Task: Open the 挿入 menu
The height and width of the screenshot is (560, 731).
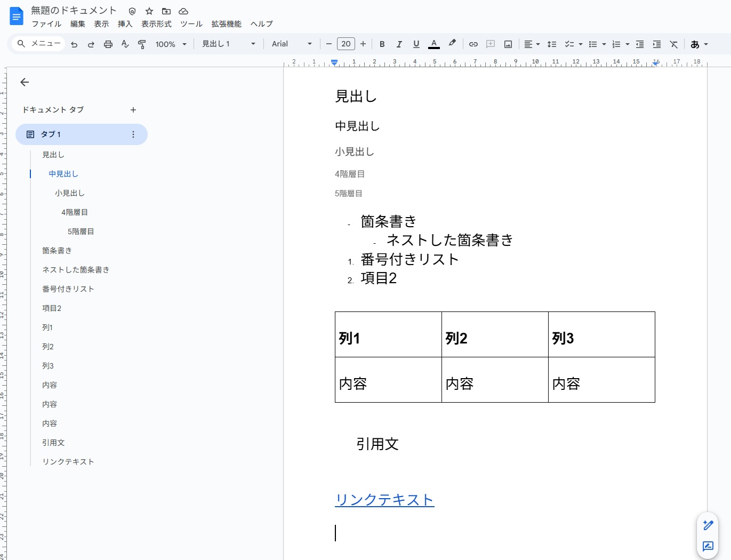Action: pyautogui.click(x=125, y=24)
